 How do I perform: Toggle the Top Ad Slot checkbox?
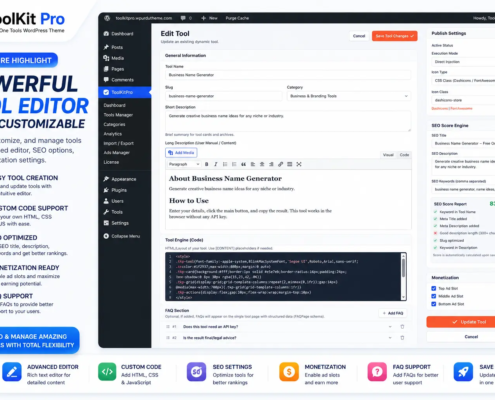pos(434,289)
